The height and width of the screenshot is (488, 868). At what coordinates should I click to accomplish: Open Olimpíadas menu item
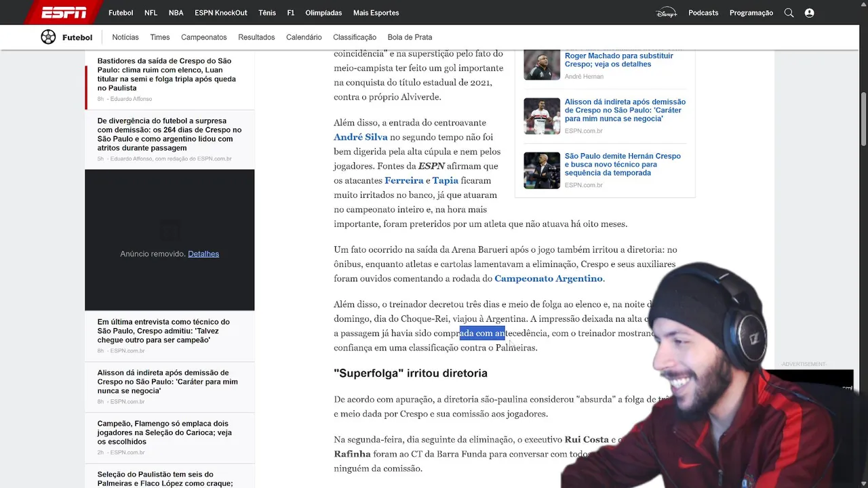click(323, 13)
